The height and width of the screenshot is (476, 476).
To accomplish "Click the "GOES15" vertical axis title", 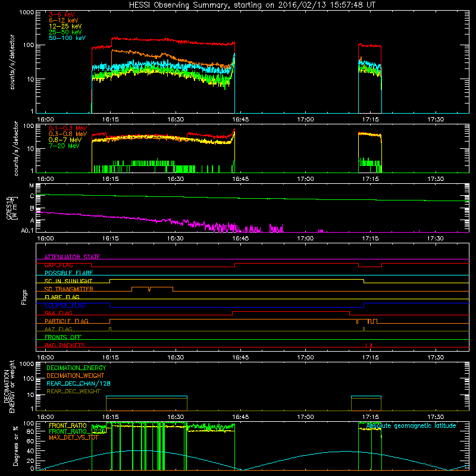I will click(10, 208).
